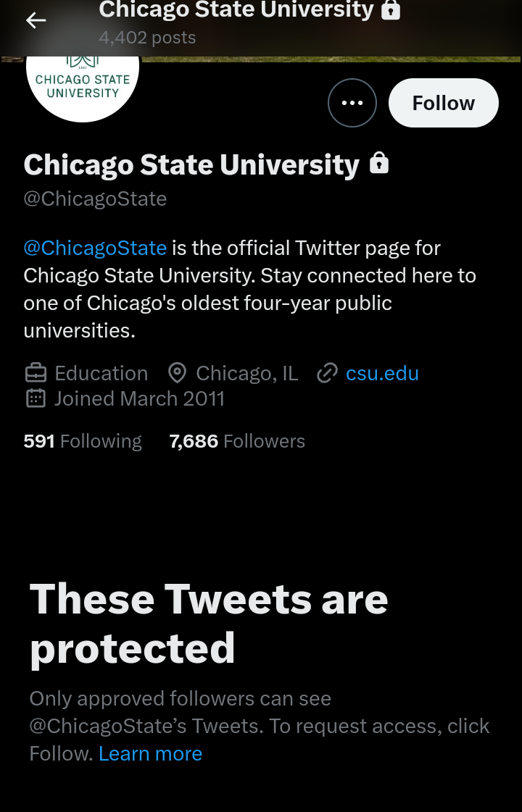The image size is (522, 812).
Task: Open the @ChicagoState mention in the bio
Action: point(95,248)
